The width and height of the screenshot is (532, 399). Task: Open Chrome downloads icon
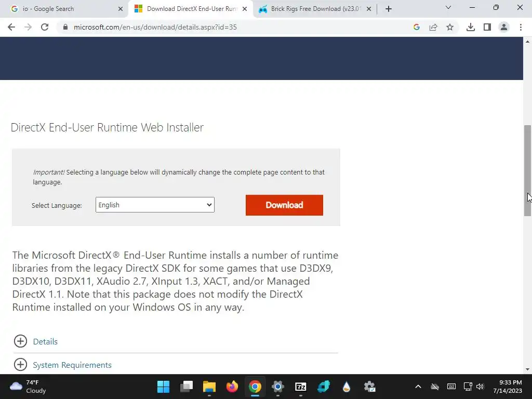(471, 27)
